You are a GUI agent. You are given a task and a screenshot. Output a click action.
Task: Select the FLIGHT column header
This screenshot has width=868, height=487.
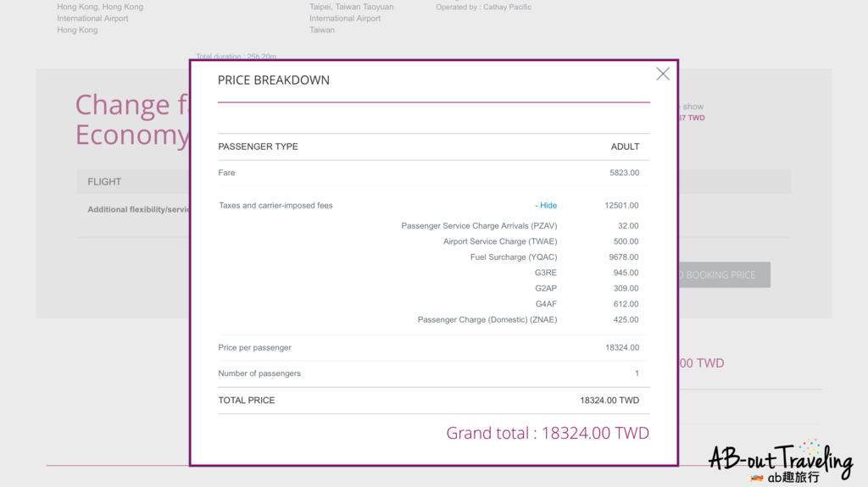click(104, 182)
